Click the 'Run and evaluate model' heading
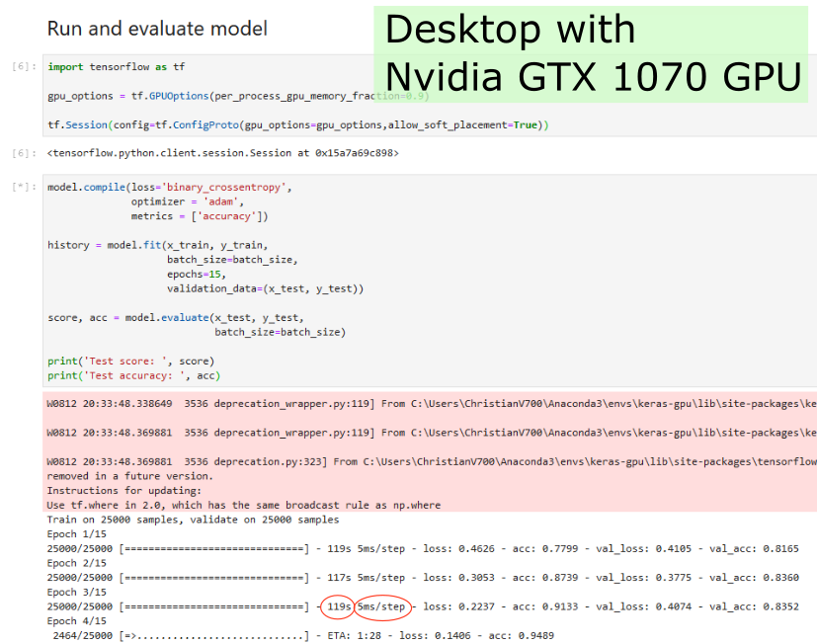The width and height of the screenshot is (817, 644). [x=157, y=29]
